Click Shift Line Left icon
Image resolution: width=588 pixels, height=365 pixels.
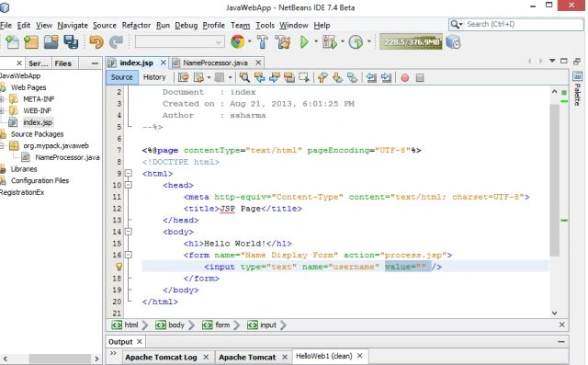pyautogui.click(x=371, y=77)
